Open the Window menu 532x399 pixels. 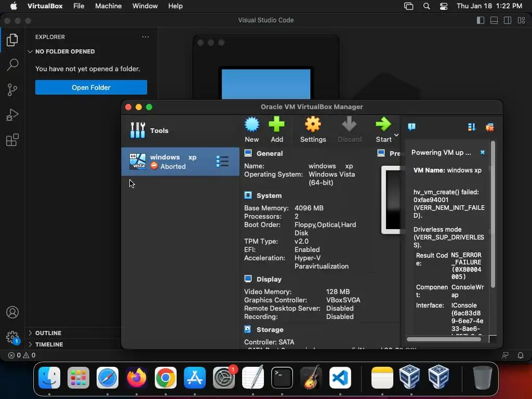(145, 6)
